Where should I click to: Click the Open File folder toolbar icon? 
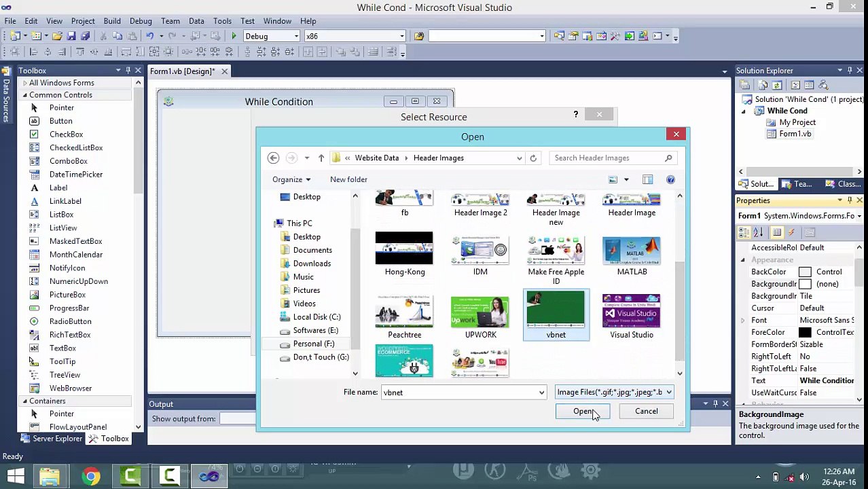coord(58,36)
